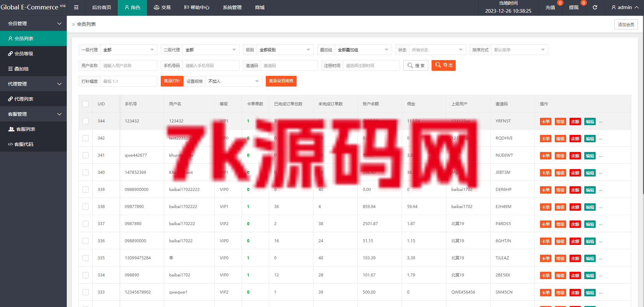Screen dimensions: 644x307
Task: Check the row checkbox for UID 344
Action: pyautogui.click(x=86, y=121)
